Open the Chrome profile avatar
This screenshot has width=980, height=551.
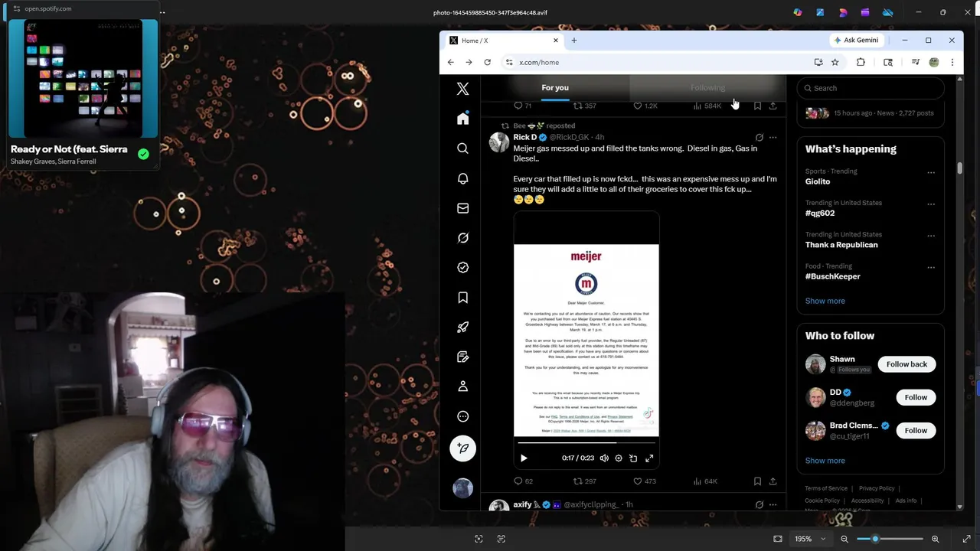click(933, 62)
